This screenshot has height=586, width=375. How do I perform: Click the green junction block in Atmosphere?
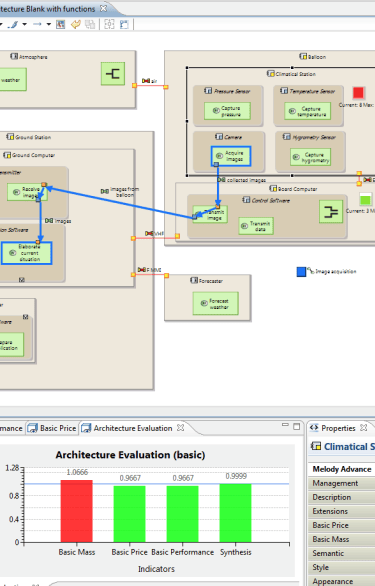click(113, 74)
